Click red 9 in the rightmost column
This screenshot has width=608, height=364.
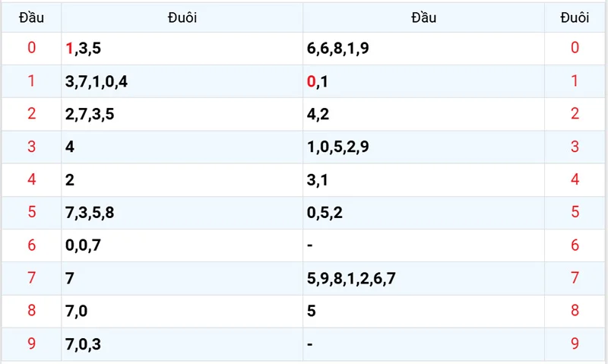[x=575, y=344]
